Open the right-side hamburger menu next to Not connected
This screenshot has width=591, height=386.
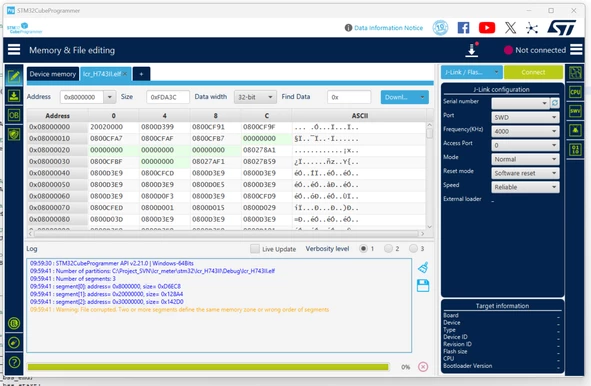pos(576,50)
